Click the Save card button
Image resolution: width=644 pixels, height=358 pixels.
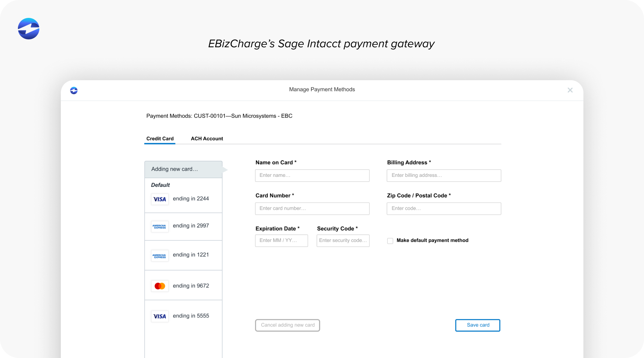478,325
